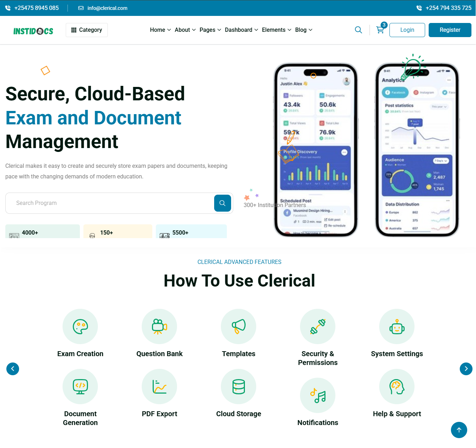The width and height of the screenshot is (476, 448).
Task: Click the 4000+ statistic card
Action: (42, 231)
